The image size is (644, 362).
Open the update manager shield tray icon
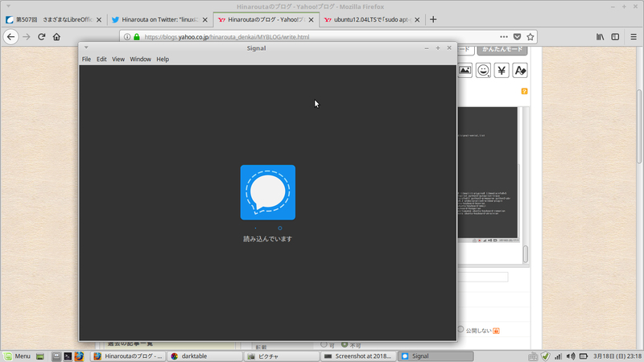pos(546,356)
